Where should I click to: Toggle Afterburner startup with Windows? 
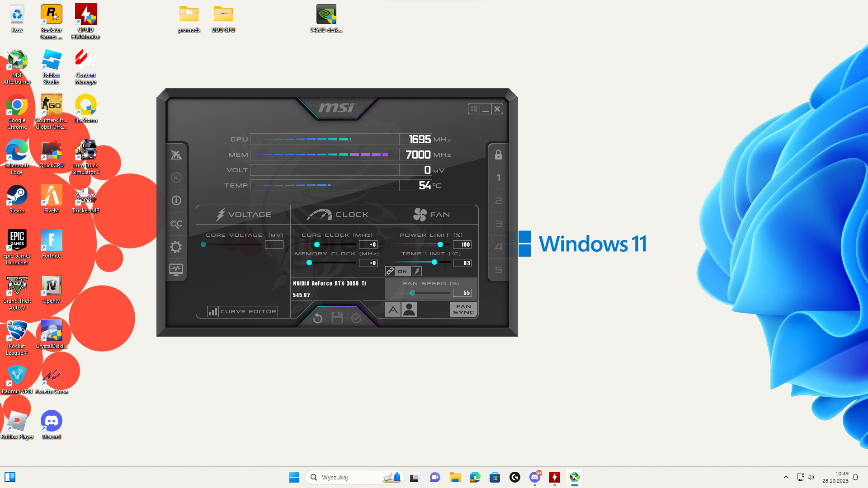pos(474,109)
